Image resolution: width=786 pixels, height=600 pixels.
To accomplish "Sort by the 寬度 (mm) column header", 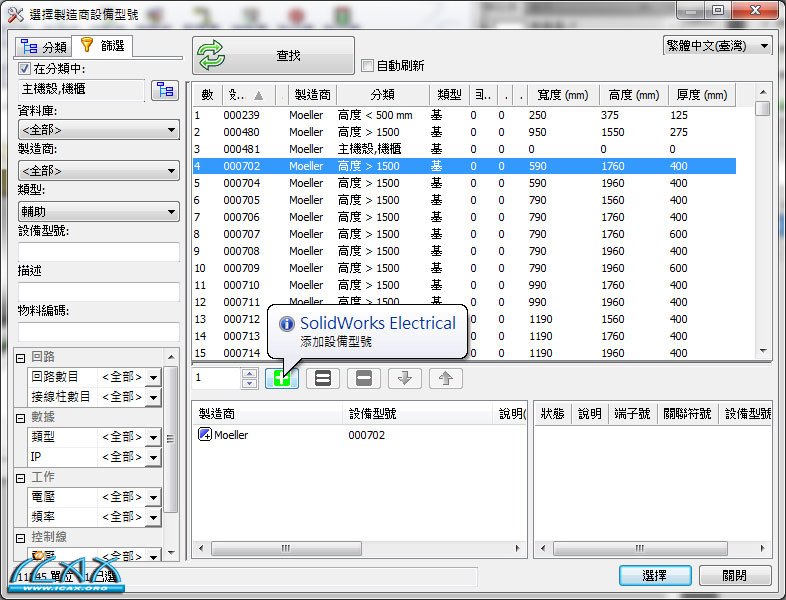I will [x=562, y=95].
